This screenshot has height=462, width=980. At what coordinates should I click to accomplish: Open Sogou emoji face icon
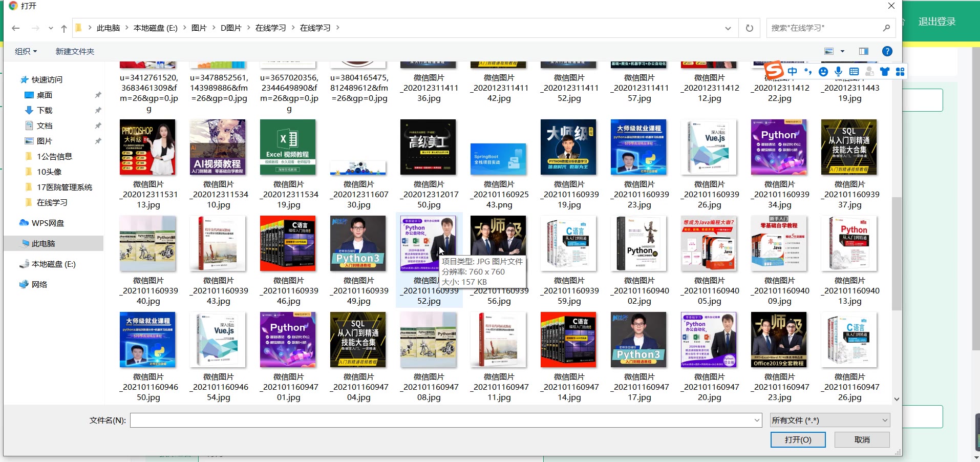[x=823, y=72]
